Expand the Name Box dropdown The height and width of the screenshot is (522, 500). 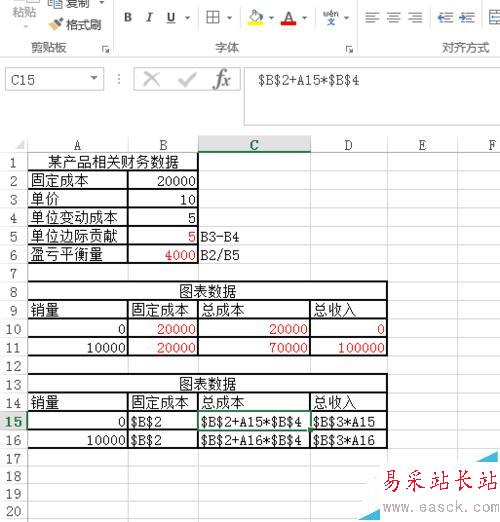point(94,79)
